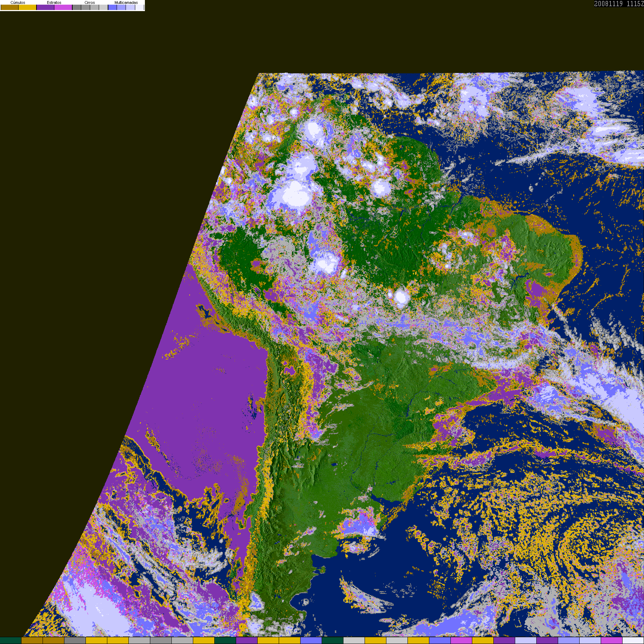Image resolution: width=644 pixels, height=644 pixels.
Task: Click the Cúmulos legend label
Action: pyautogui.click(x=18, y=3)
